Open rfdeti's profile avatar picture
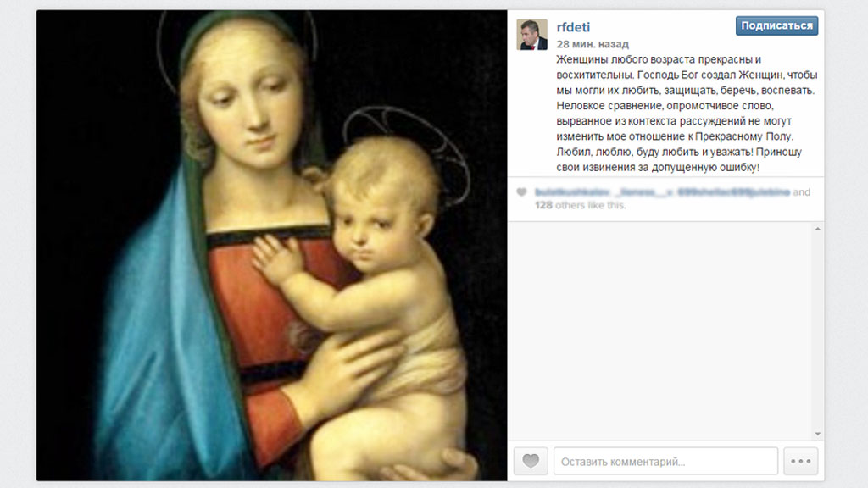Screen dimensions: 868x488 (532, 34)
